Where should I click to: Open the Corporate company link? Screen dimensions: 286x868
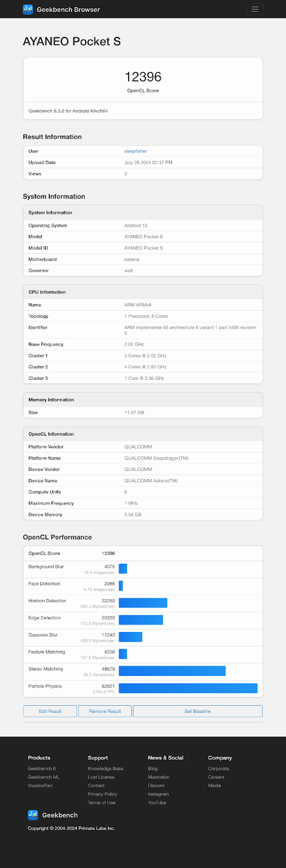pyautogui.click(x=219, y=769)
